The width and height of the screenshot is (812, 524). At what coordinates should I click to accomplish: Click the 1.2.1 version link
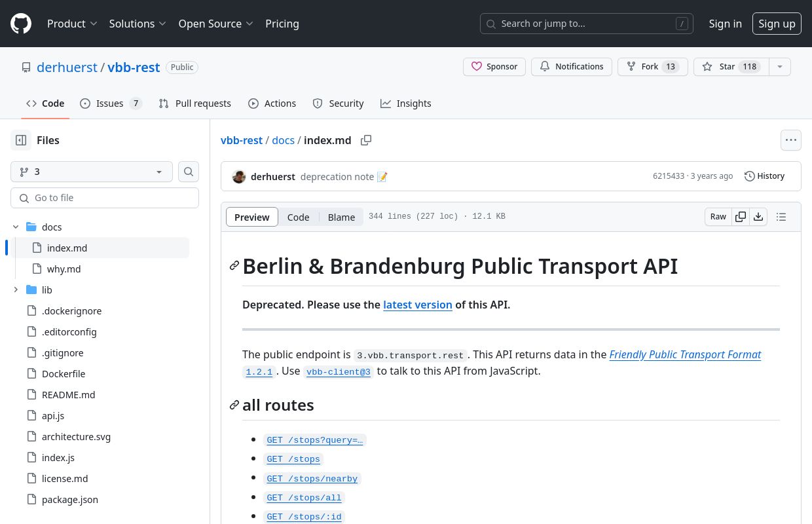[259, 371]
